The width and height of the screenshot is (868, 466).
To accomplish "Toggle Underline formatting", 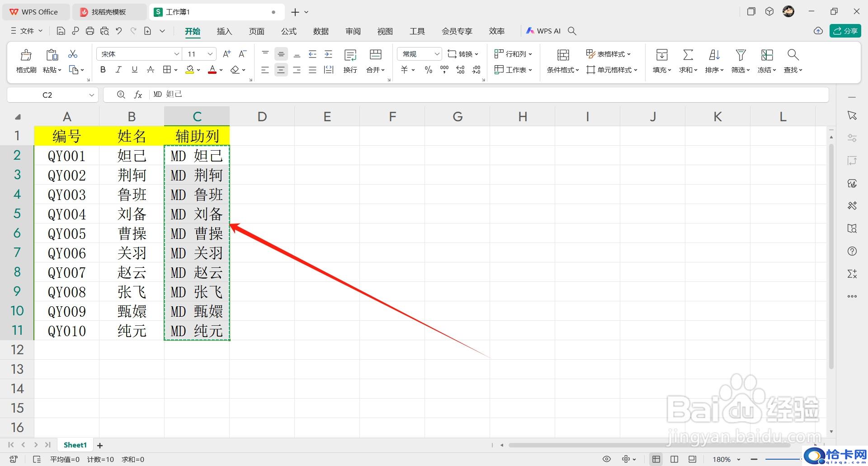I will click(x=134, y=70).
